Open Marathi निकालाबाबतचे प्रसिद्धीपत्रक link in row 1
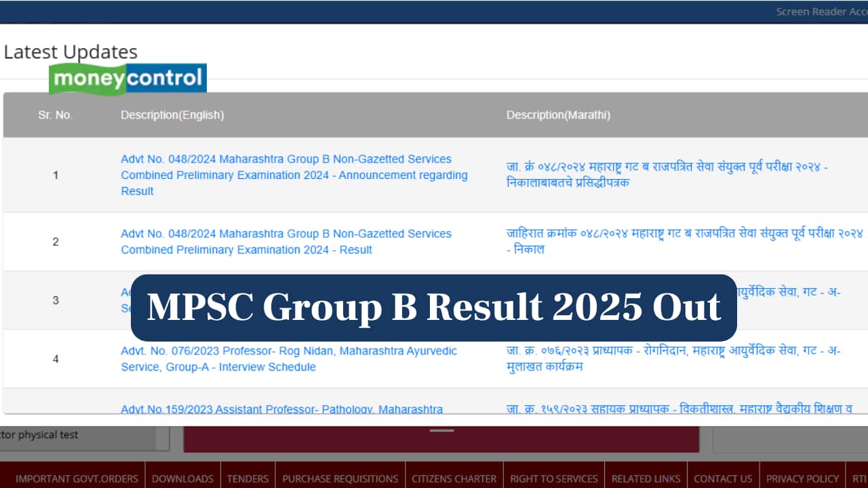The width and height of the screenshot is (868, 488). tap(667, 175)
